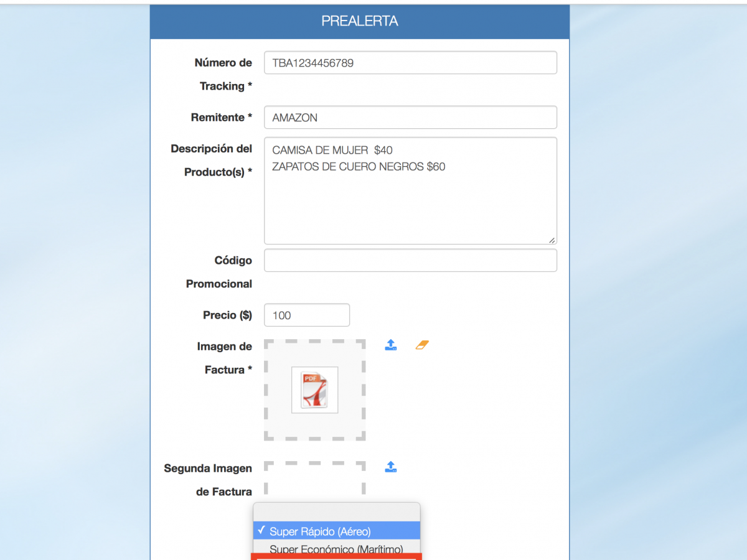Click the upload icon for Imagen de Factura
747x560 pixels.
[391, 345]
